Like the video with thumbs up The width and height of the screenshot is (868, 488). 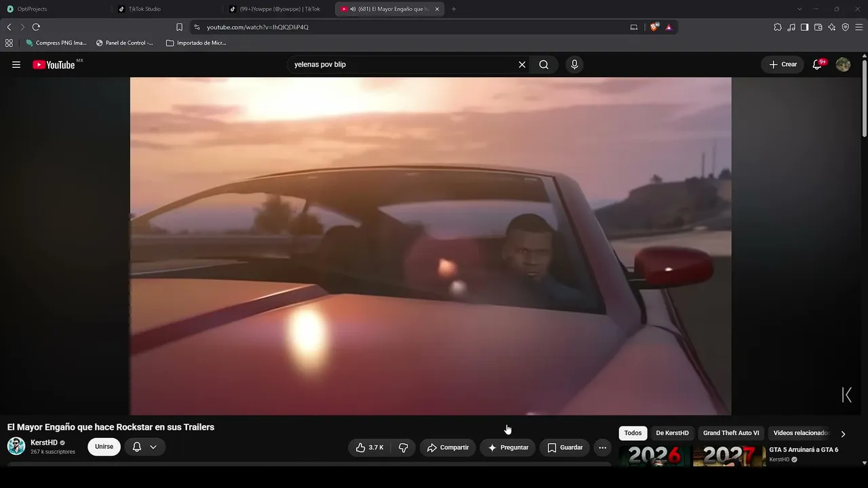pos(370,447)
